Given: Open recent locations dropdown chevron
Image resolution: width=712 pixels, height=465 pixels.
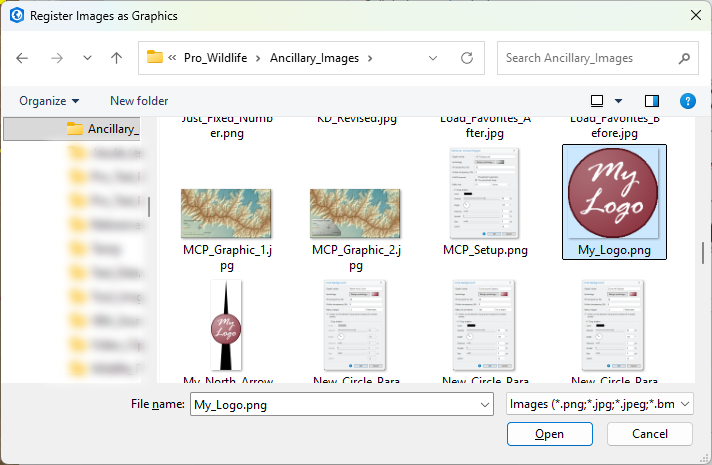Looking at the screenshot, I should [x=87, y=58].
